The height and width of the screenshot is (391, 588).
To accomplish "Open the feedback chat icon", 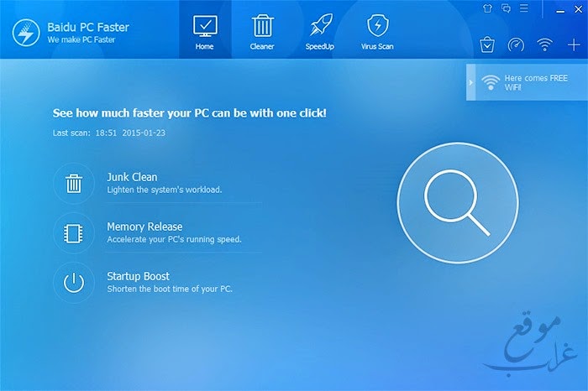I will click(506, 8).
